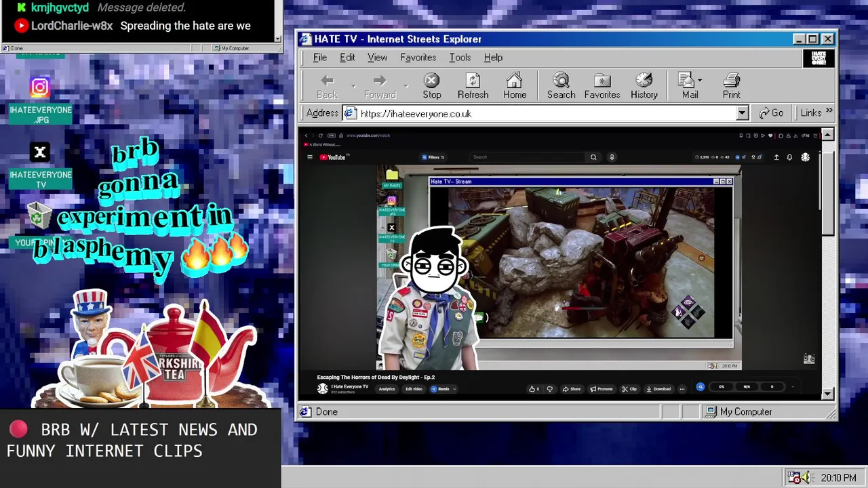Click the Back arrow in Explorer toolbar
Image resolution: width=868 pixels, height=488 pixels.
(327, 87)
